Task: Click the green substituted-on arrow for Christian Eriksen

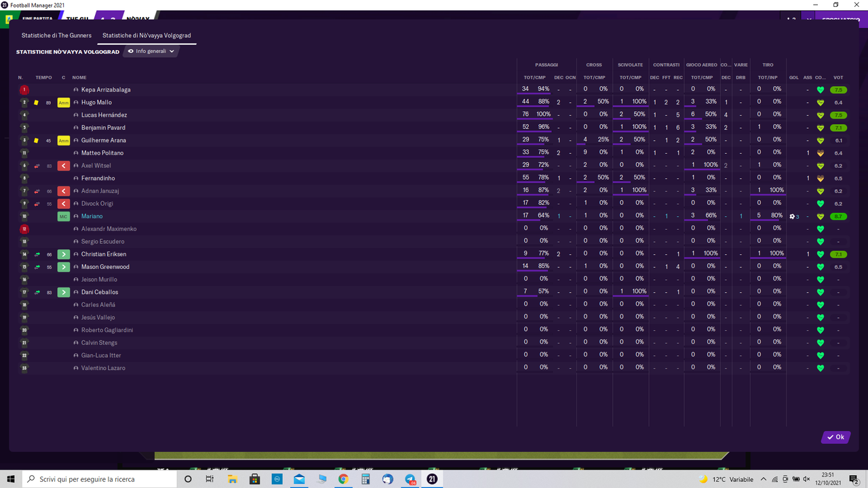Action: [x=64, y=254]
